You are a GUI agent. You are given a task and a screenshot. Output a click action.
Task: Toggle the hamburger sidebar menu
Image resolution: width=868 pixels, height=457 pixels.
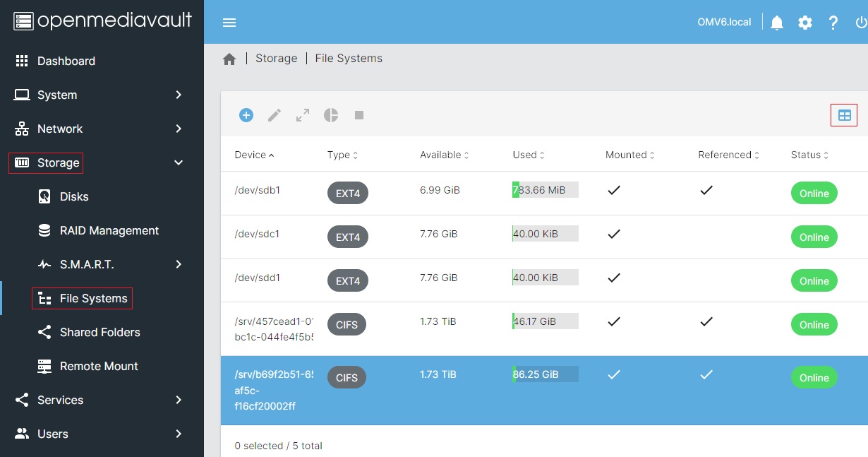229,23
